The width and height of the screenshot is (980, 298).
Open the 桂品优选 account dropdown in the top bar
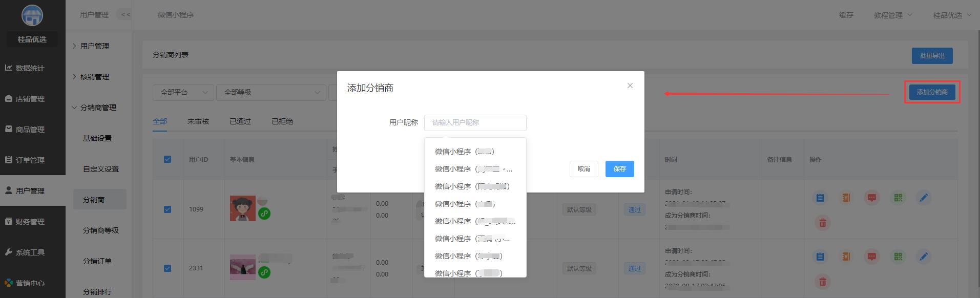tap(952, 15)
